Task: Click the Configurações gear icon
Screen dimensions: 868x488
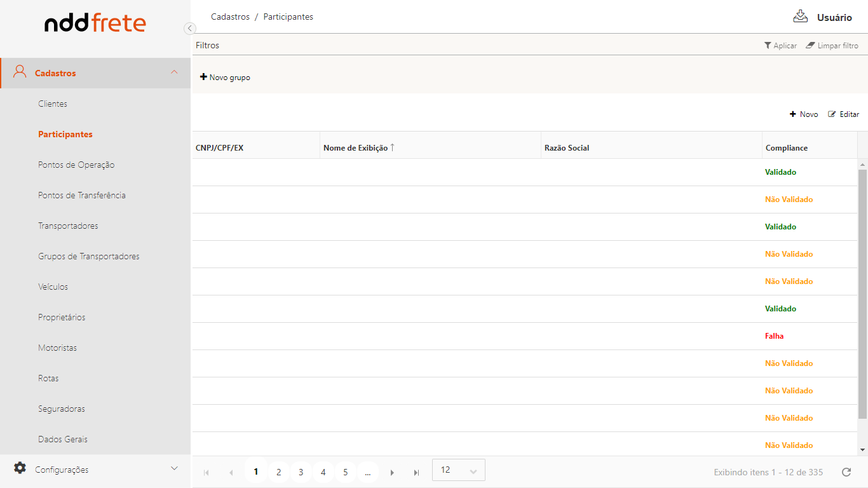Action: (20, 468)
